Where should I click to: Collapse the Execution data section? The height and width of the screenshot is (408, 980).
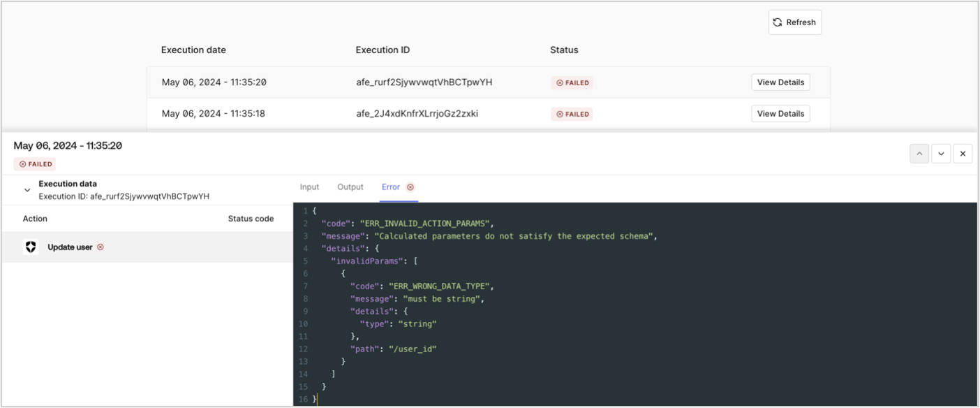click(x=27, y=189)
